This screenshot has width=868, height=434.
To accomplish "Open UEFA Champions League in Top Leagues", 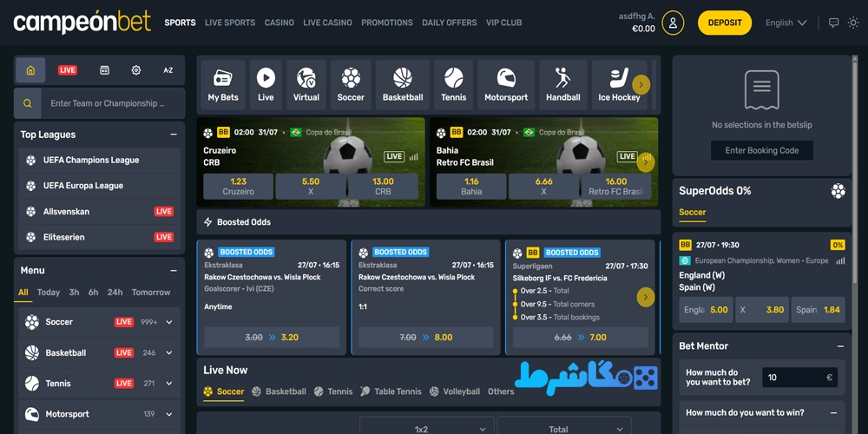I will pyautogui.click(x=99, y=161).
